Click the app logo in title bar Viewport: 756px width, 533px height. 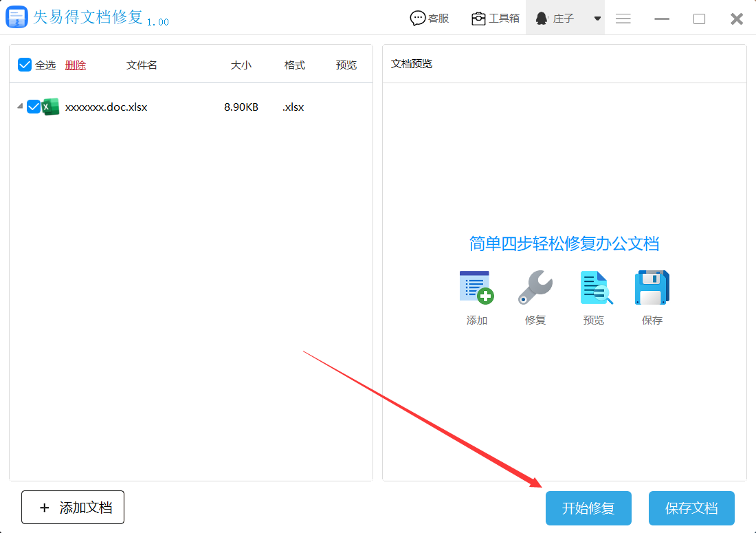click(x=16, y=18)
